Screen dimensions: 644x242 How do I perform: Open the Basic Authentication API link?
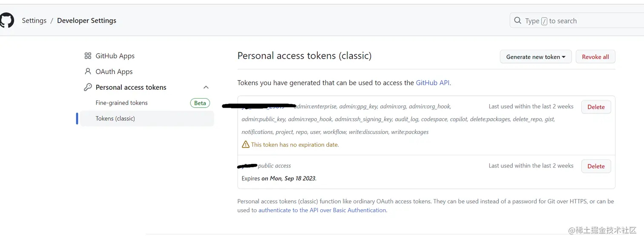(x=322, y=210)
